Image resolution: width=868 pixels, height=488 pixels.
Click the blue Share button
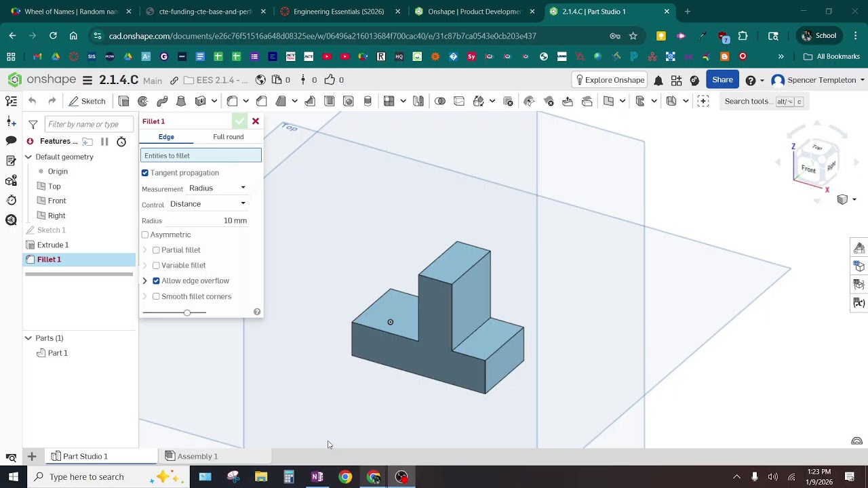722,80
